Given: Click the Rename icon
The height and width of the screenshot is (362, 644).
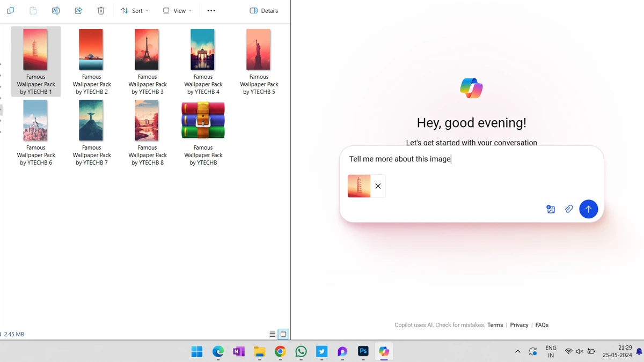Looking at the screenshot, I should coord(55,10).
